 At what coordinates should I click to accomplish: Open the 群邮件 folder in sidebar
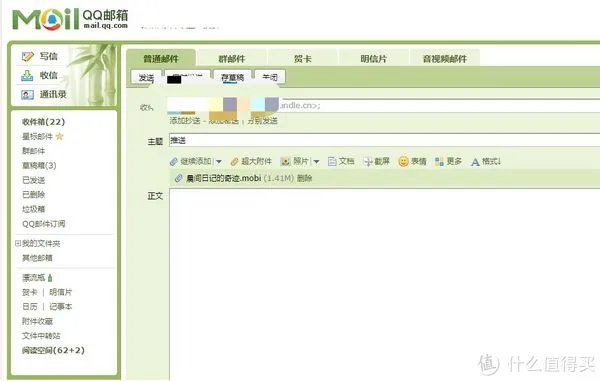click(x=34, y=151)
